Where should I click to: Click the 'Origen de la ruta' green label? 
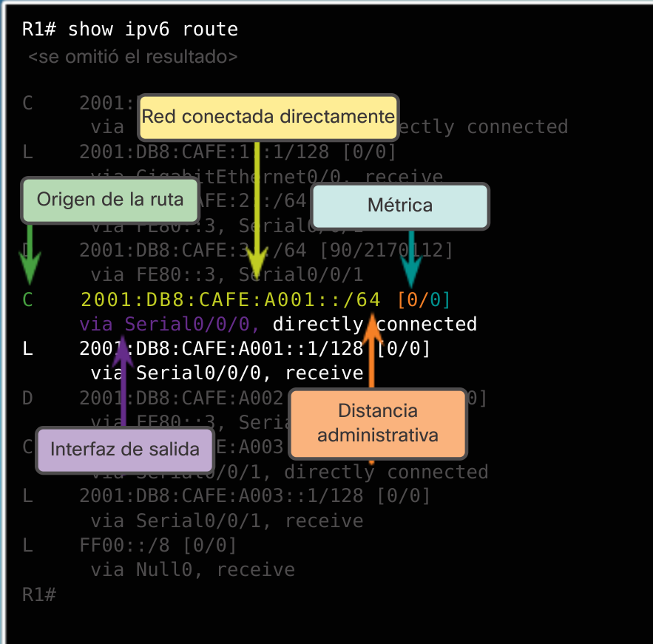[x=111, y=200]
